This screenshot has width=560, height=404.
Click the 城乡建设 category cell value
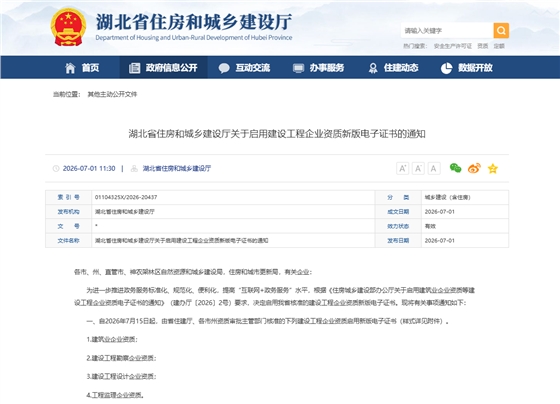tap(448, 197)
